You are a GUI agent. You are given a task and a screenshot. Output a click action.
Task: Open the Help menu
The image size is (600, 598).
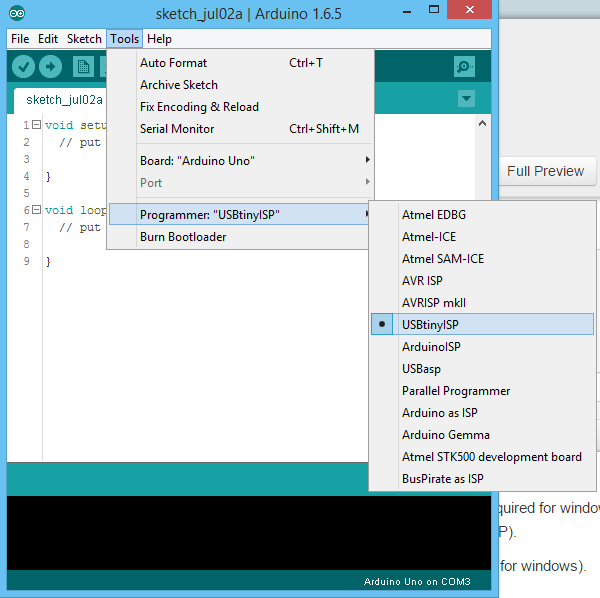coord(159,39)
